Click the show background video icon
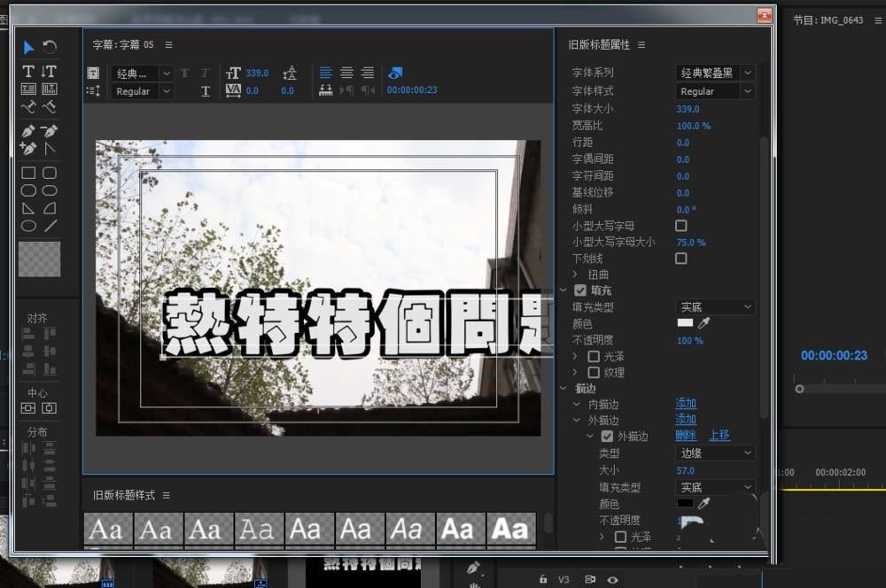Viewport: 886px width, 588px height. 396,73
